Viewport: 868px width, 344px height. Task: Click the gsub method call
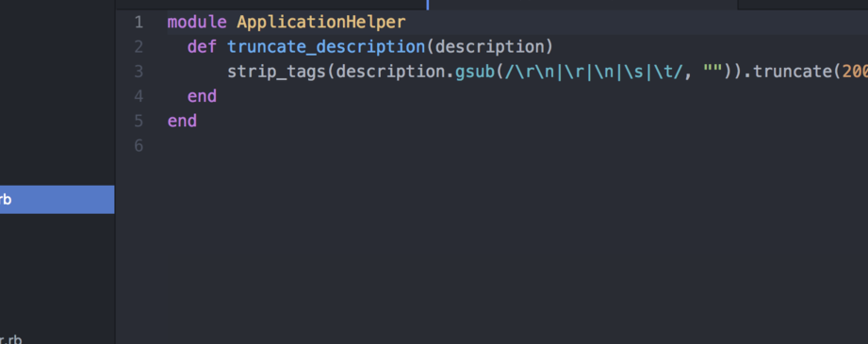pyautogui.click(x=474, y=72)
